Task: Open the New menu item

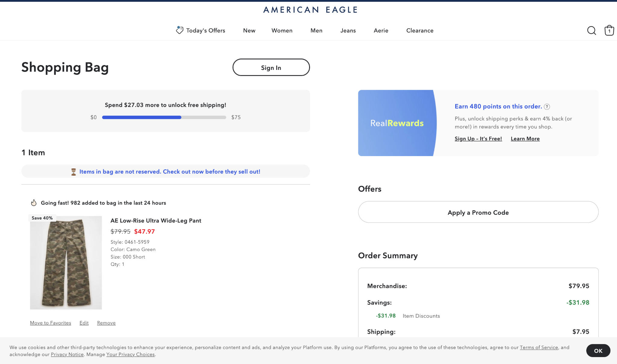Action: pyautogui.click(x=249, y=30)
